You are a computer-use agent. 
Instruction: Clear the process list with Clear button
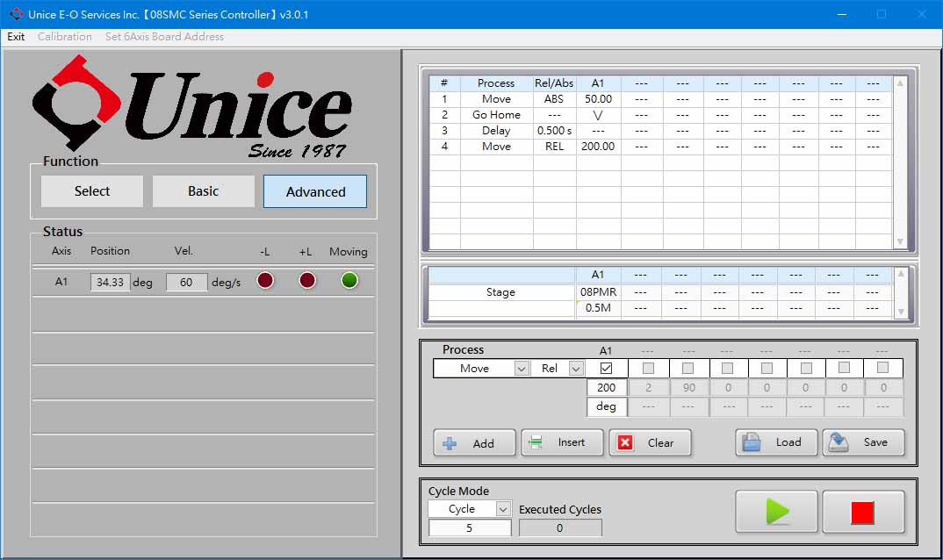650,442
